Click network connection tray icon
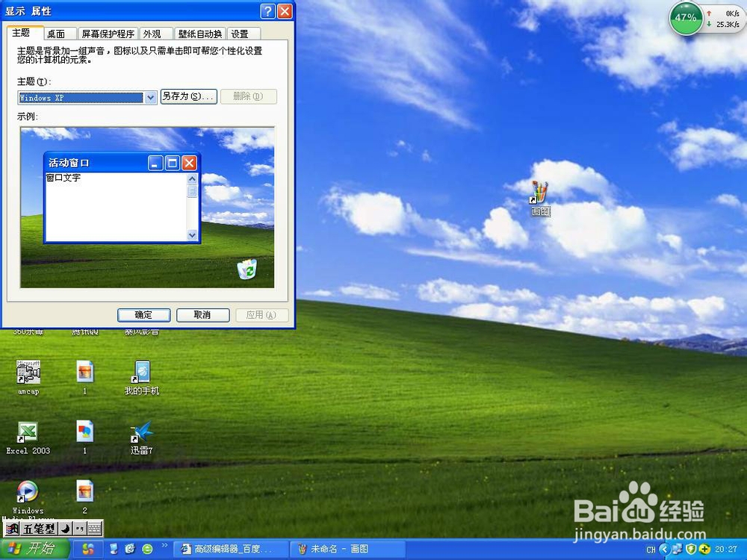The image size is (747, 560). click(678, 550)
